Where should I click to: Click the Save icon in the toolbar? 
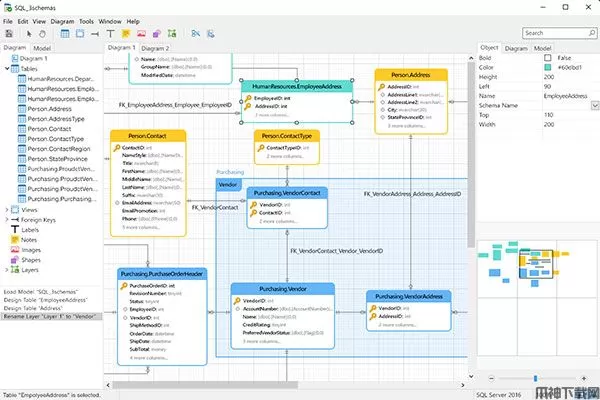pyautogui.click(x=9, y=33)
